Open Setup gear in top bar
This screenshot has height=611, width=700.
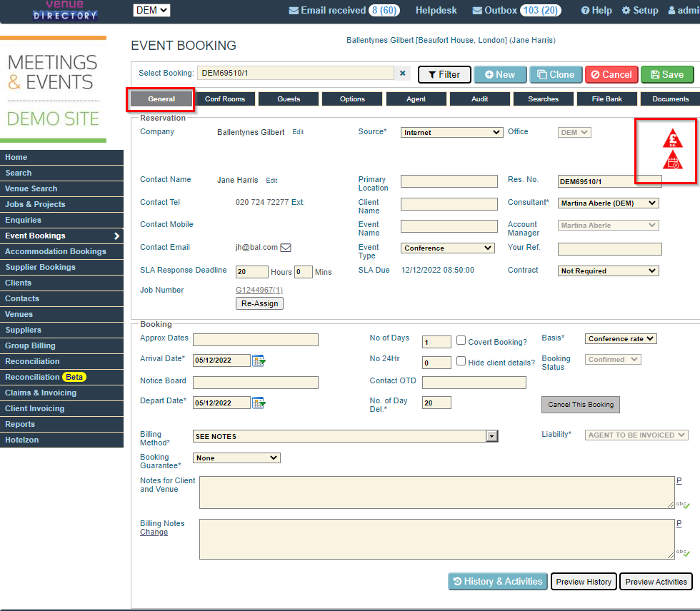[640, 10]
